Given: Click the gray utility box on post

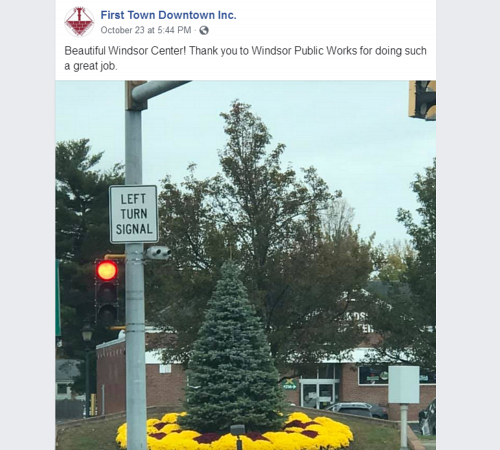Looking at the screenshot, I should coord(404,385).
